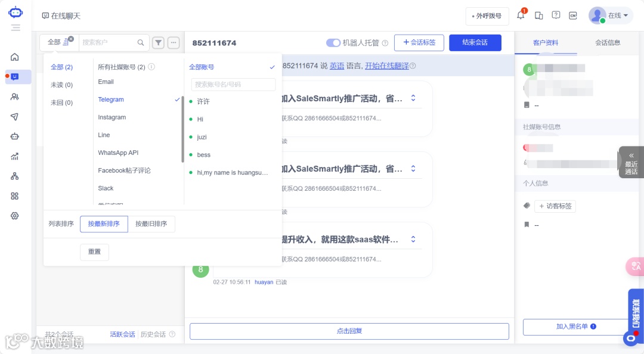Screen dimensions: 644x354
Task: Select 按最新排序 sort option
Action: tap(104, 224)
